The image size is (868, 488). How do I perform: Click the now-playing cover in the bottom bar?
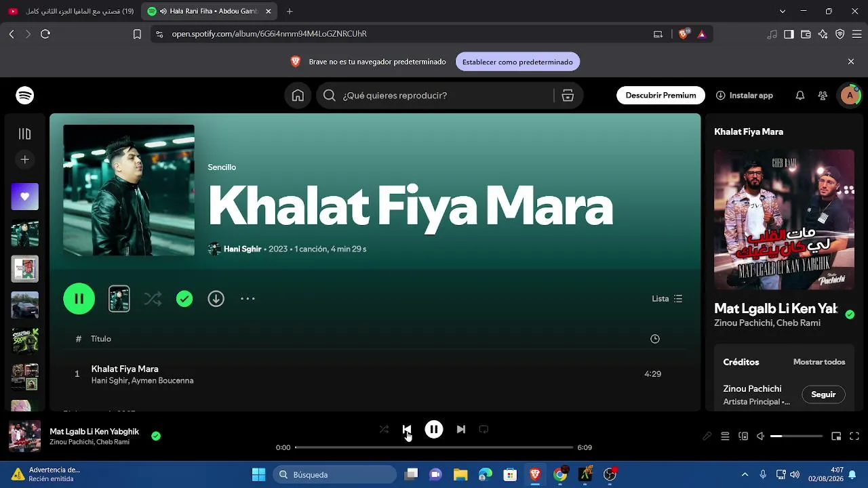click(x=24, y=436)
